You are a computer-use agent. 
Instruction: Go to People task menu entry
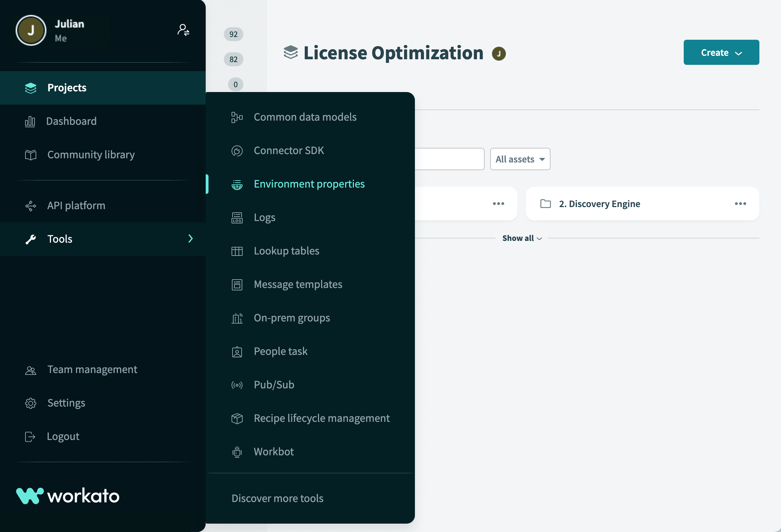pyautogui.click(x=280, y=351)
